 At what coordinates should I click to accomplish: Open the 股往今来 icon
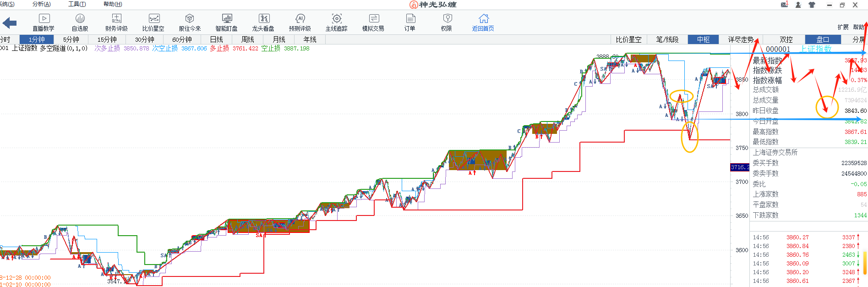coord(190,22)
